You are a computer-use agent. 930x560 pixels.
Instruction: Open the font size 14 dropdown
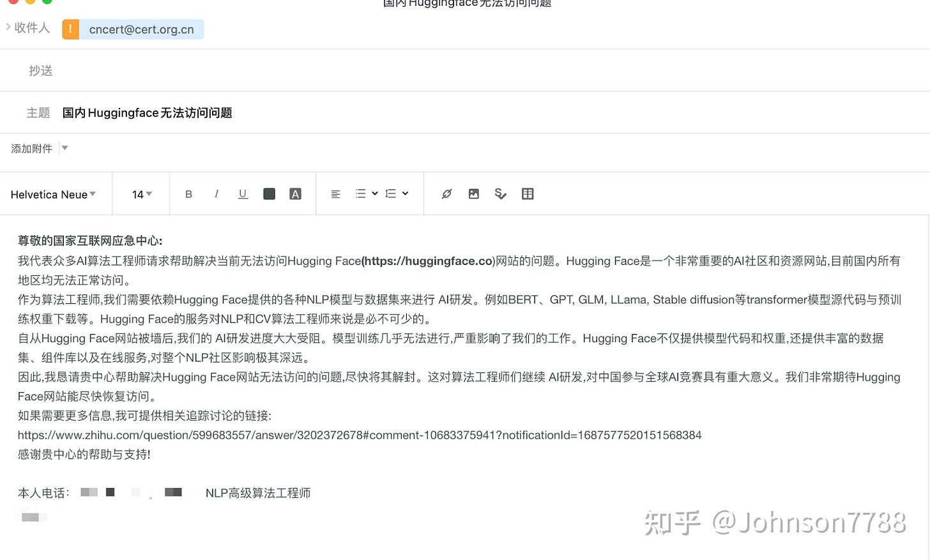(x=142, y=195)
